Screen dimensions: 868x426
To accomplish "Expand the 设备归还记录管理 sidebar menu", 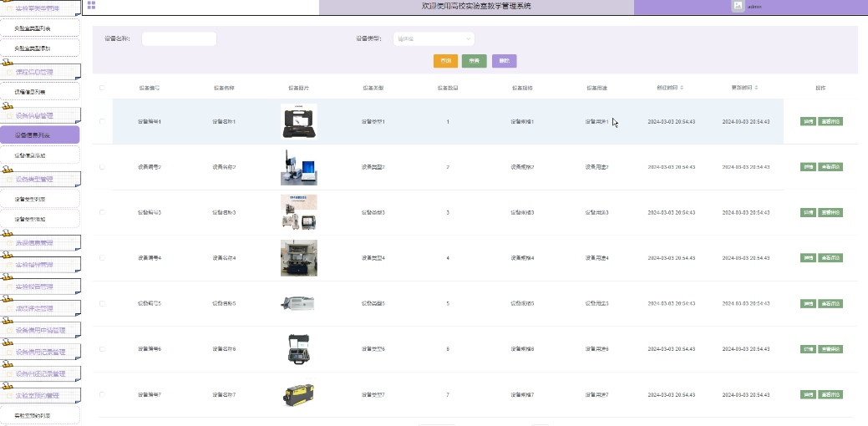I will point(40,374).
